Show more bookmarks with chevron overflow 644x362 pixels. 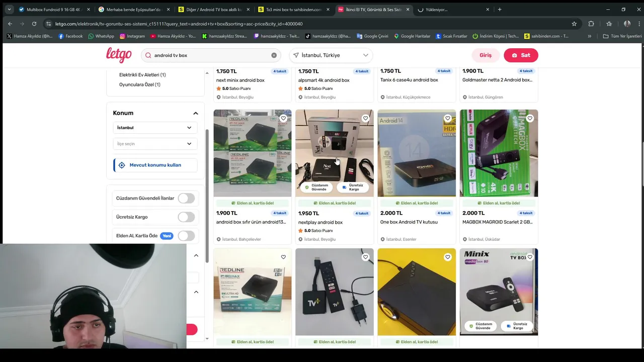tap(589, 36)
